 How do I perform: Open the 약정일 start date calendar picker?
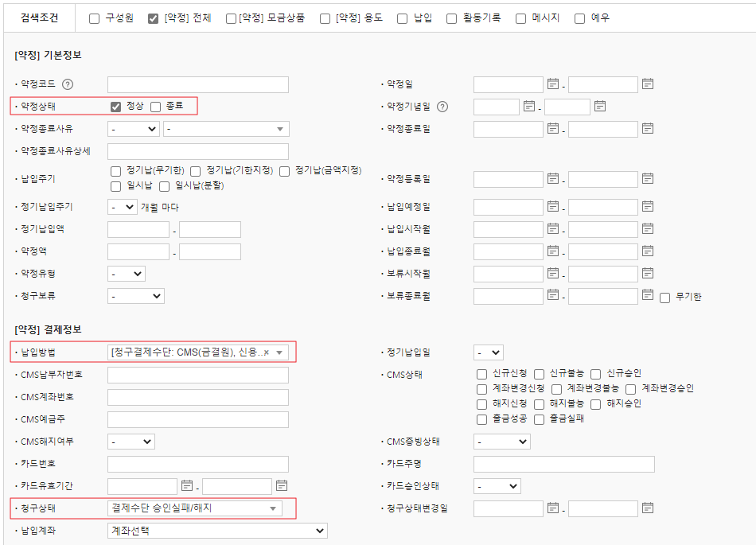[x=553, y=84]
